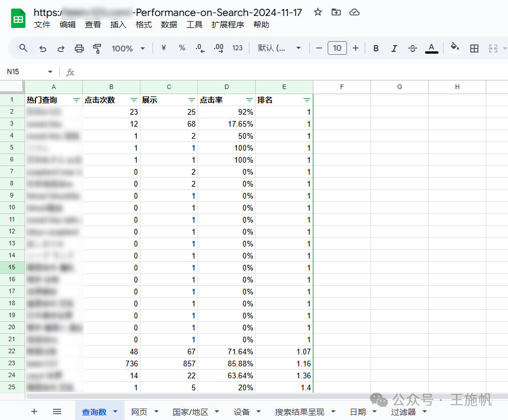This screenshot has height=420, width=508.
Task: Open the font family dropdown
Action: [279, 49]
